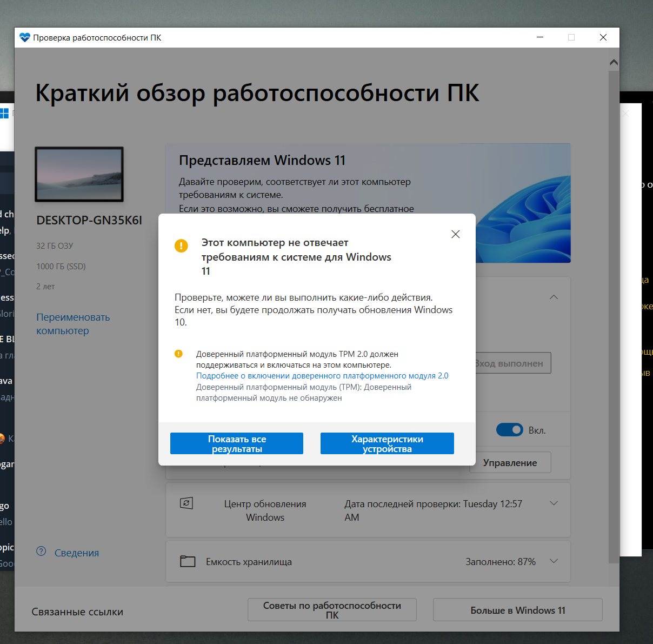Click the storage folder icon
Screen dimensions: 653x644
tap(188, 561)
